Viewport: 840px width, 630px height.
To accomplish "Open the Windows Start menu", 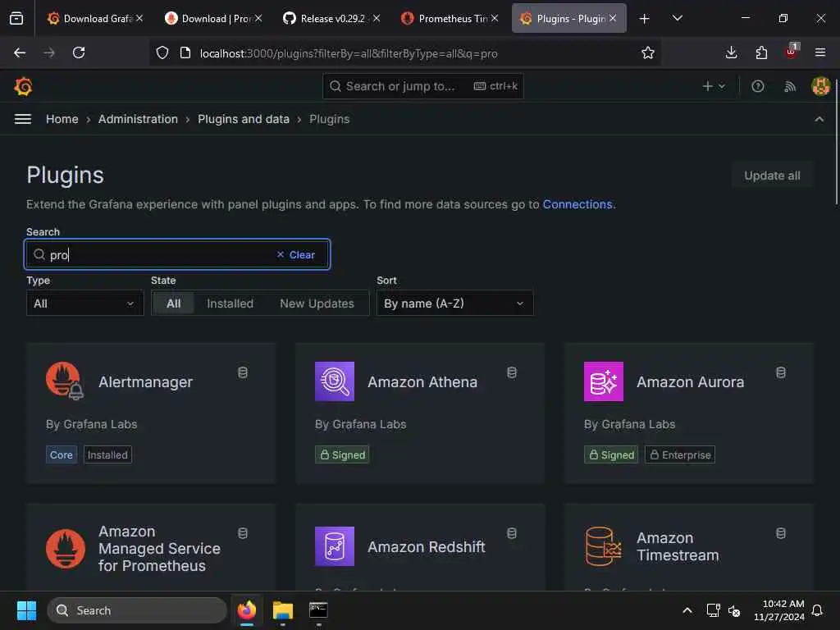I will 26,610.
